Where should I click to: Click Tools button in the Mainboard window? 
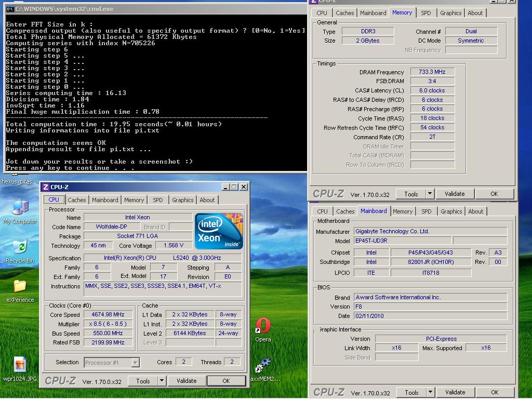click(x=411, y=393)
